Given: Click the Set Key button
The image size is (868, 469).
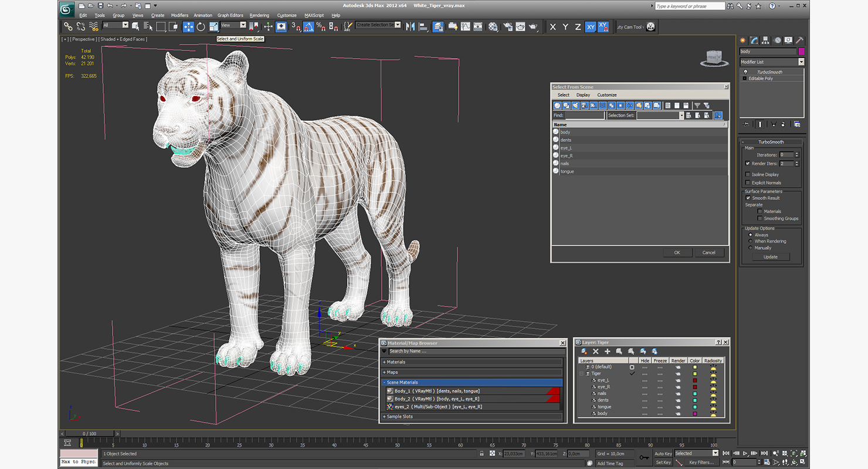Looking at the screenshot, I should tap(663, 462).
